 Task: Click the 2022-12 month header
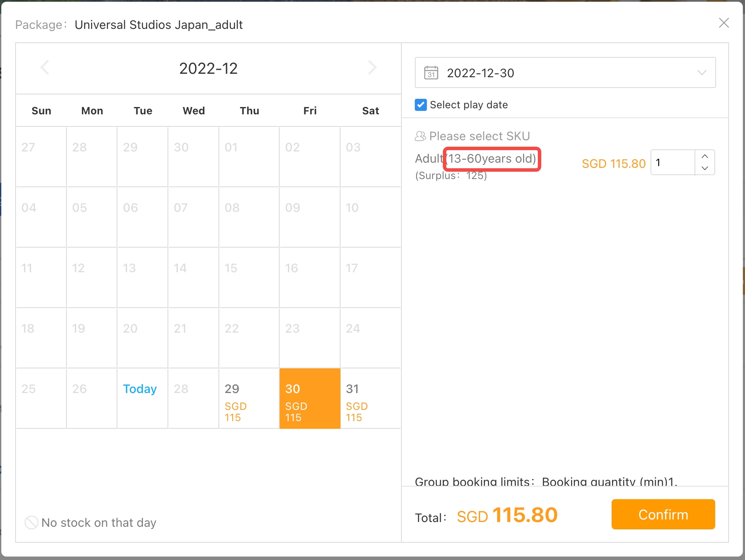click(208, 69)
